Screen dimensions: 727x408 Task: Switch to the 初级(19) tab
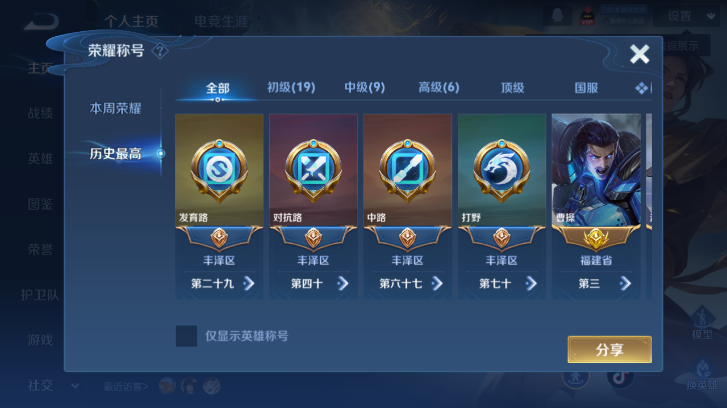pyautogui.click(x=291, y=87)
